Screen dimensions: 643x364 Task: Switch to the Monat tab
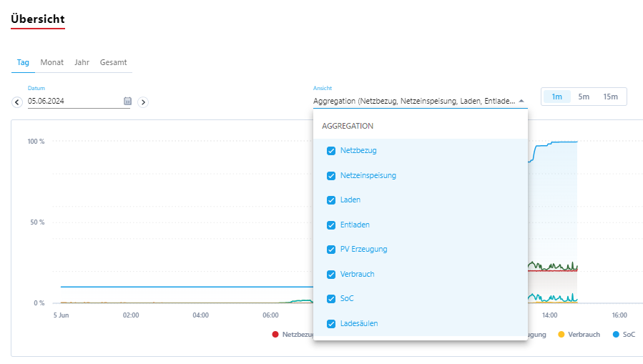click(51, 62)
